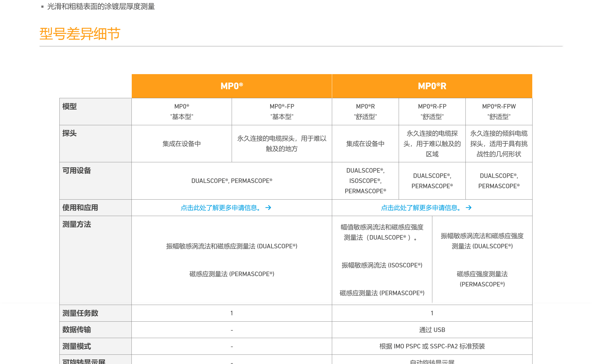Select the 数据传输 row label

tap(77, 330)
